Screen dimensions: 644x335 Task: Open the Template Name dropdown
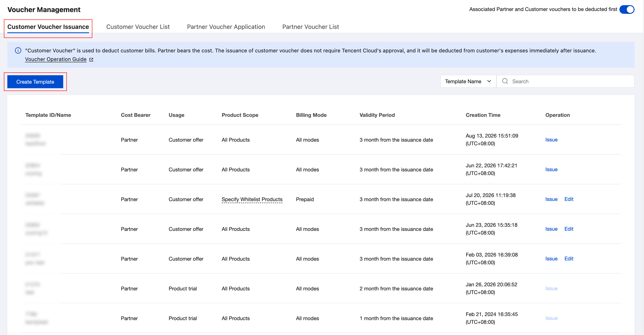coord(468,81)
